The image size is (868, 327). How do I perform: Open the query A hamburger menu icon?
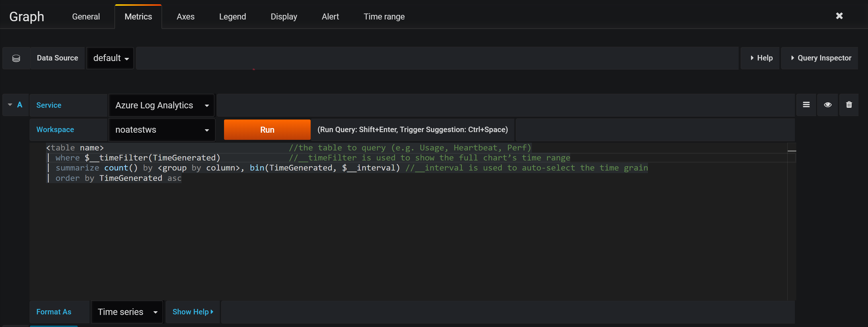point(806,105)
